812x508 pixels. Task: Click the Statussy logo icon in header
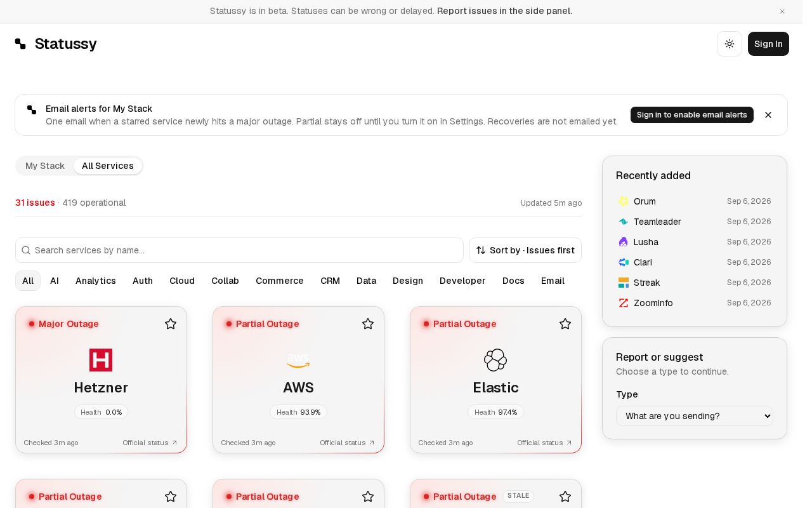(20, 44)
